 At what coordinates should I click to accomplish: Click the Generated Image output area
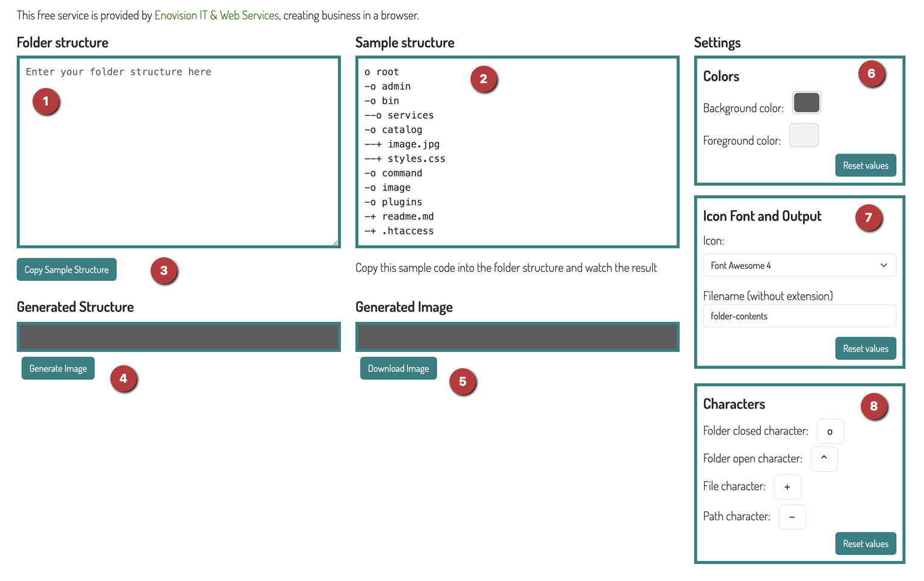[517, 337]
